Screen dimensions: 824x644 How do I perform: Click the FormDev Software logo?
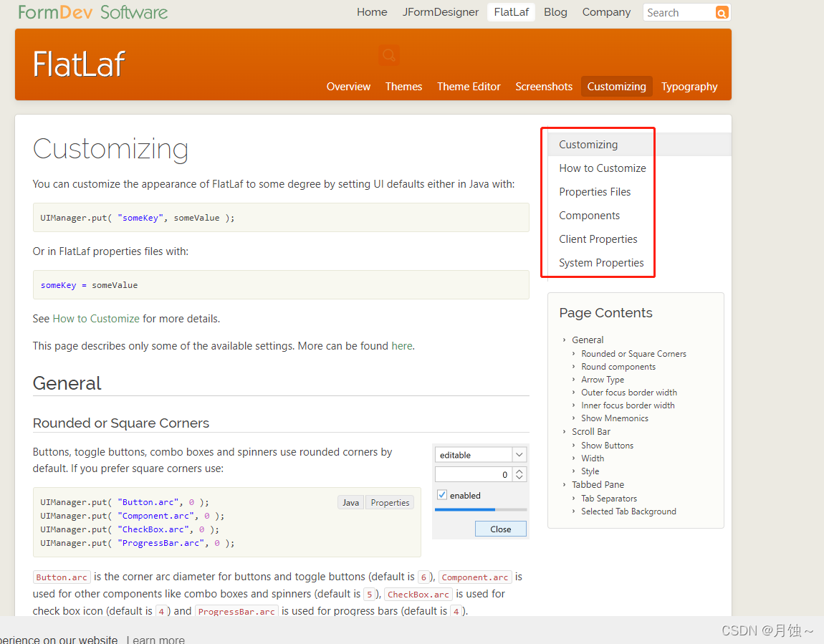coord(93,12)
